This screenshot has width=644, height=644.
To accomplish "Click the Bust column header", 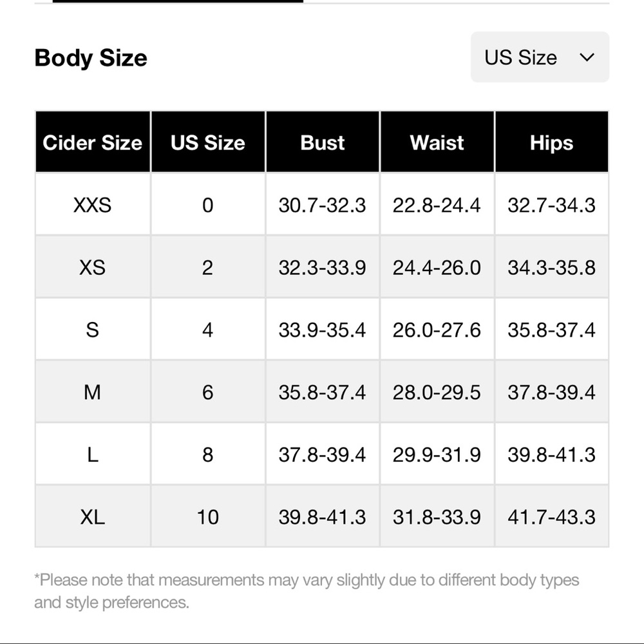I will (322, 142).
